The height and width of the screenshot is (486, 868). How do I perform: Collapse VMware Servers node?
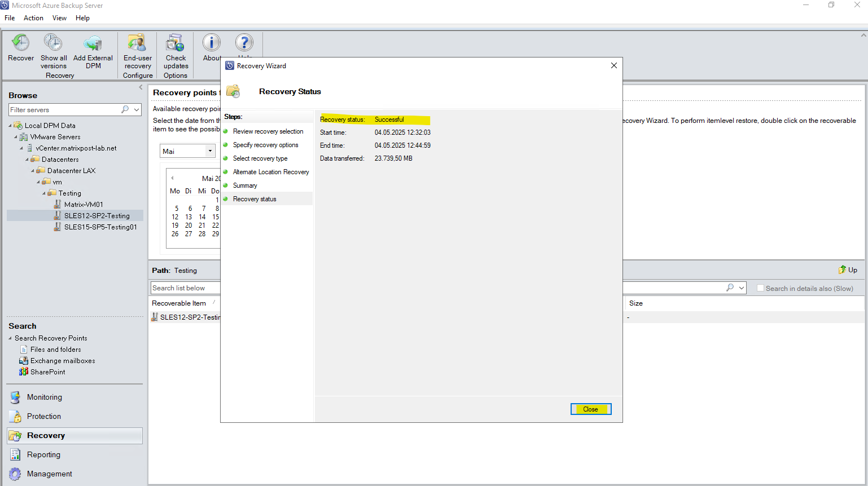pos(16,137)
